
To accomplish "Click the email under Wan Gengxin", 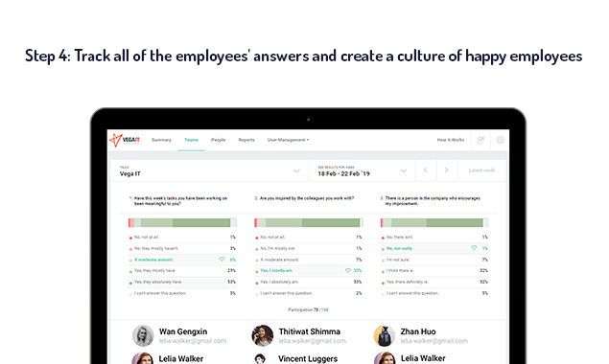I will click(192, 341).
